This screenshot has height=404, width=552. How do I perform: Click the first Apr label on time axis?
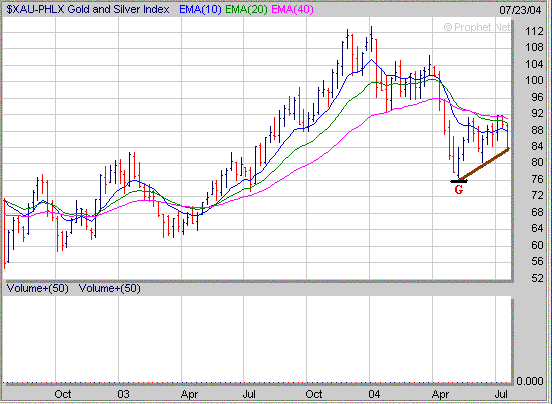point(189,394)
